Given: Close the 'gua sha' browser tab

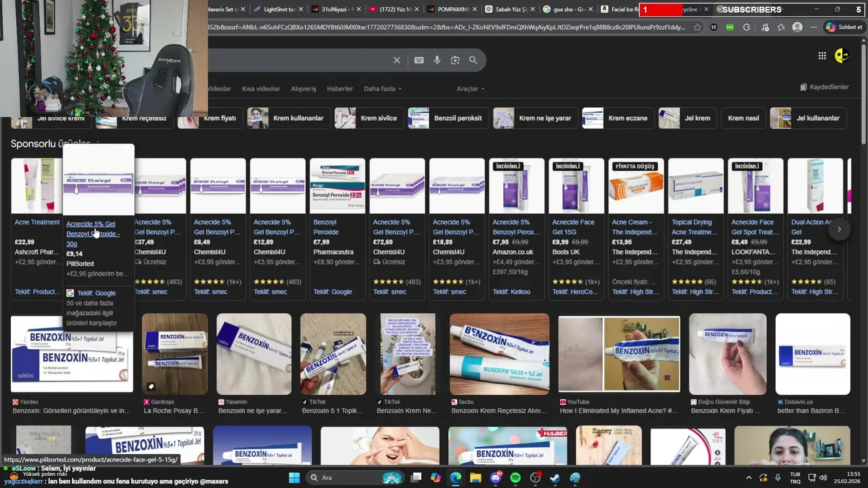Looking at the screenshot, I should coord(590,9).
